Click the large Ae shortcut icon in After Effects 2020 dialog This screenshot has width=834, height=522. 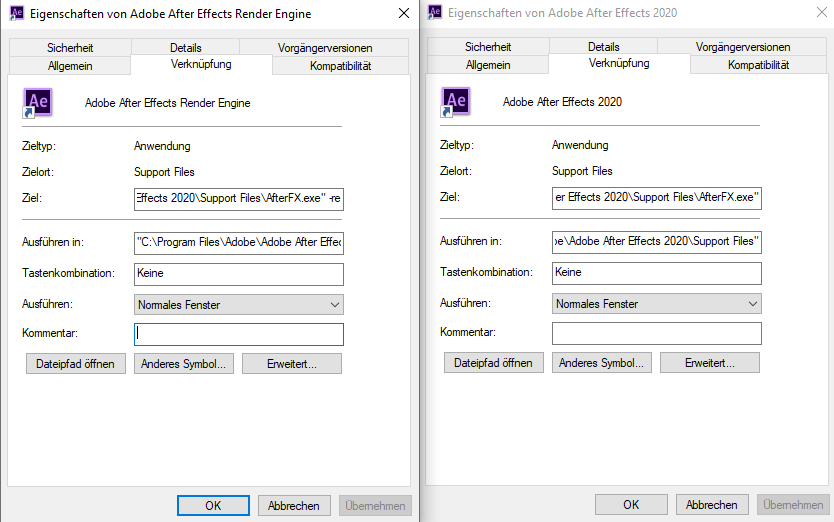tap(456, 103)
